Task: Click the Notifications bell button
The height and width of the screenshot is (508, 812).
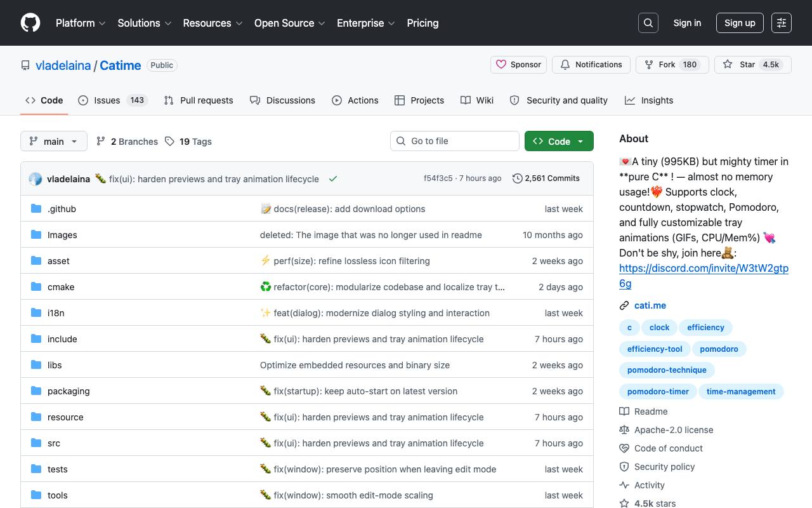Action: [x=591, y=65]
